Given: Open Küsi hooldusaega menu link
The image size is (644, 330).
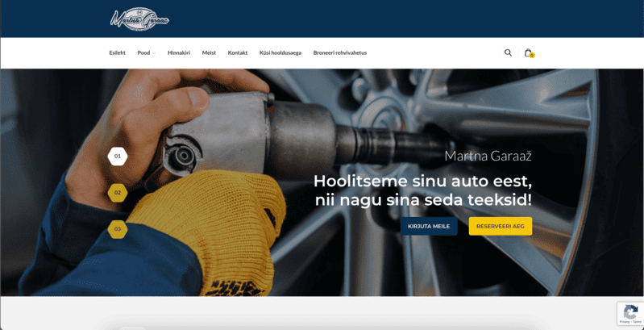Looking at the screenshot, I should click(x=280, y=52).
